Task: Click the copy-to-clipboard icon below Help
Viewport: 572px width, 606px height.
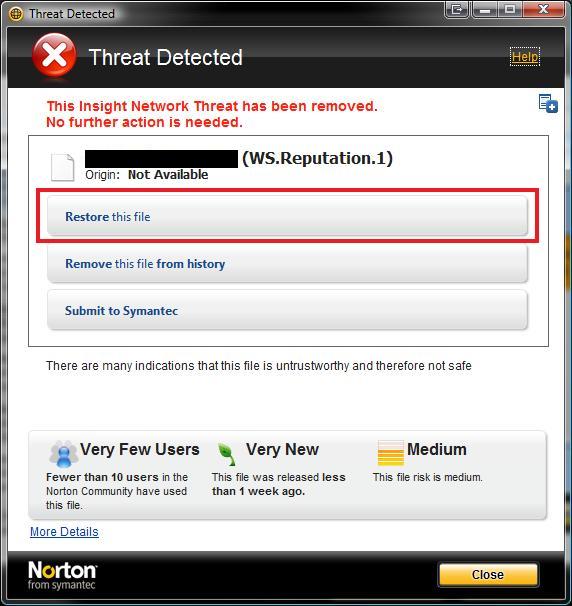Action: (548, 103)
